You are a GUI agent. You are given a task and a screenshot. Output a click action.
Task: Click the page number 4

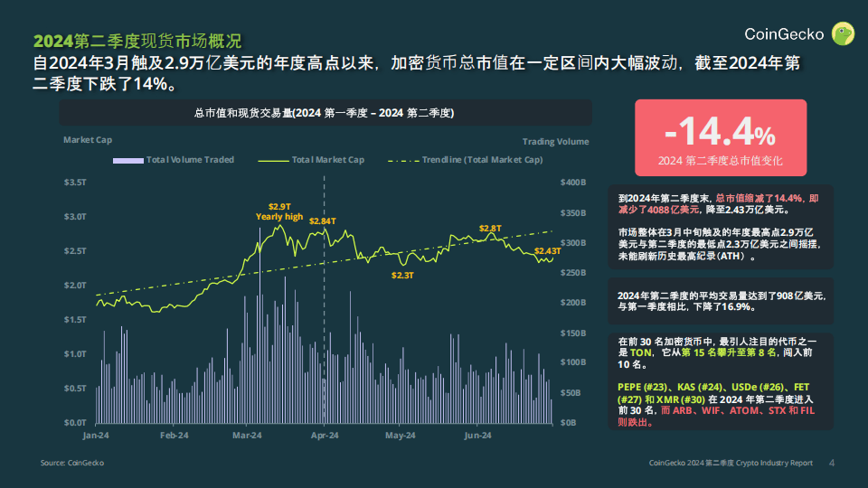coord(832,463)
